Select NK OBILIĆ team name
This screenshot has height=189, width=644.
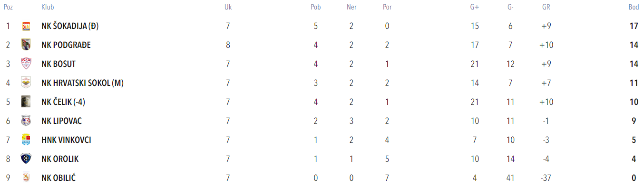tap(59, 178)
